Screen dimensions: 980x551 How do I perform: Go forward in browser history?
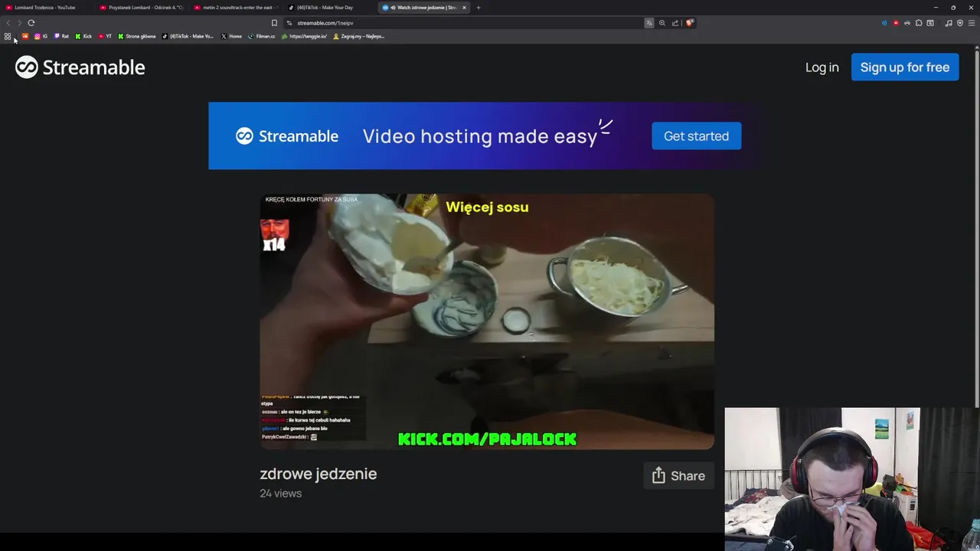click(x=19, y=23)
